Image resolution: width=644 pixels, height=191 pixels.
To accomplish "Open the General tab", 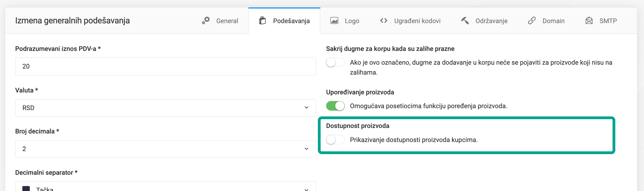I will click(220, 21).
